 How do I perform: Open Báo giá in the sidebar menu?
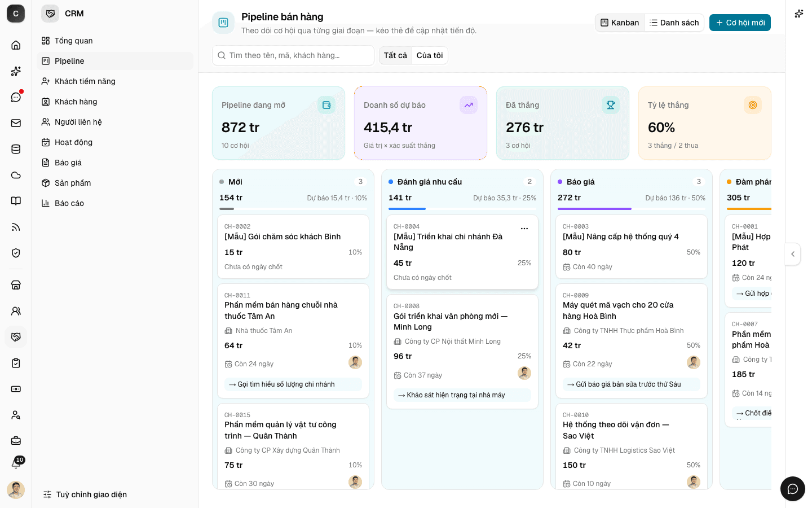115,163
